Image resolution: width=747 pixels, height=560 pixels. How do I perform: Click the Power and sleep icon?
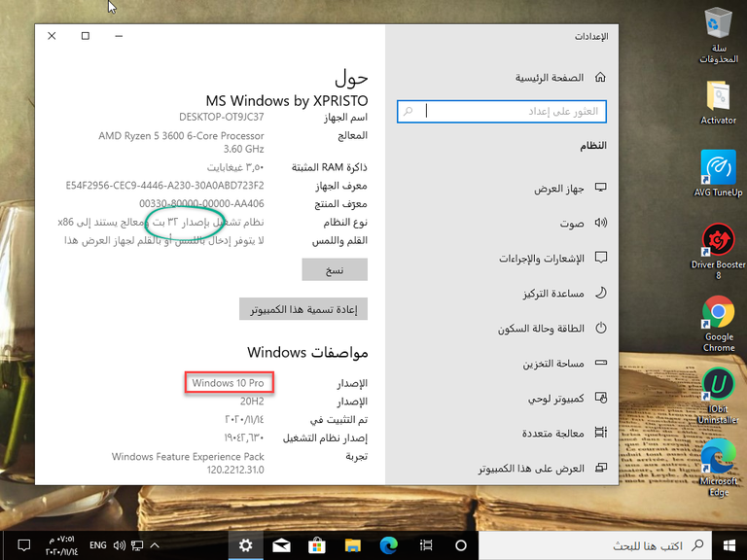click(601, 328)
